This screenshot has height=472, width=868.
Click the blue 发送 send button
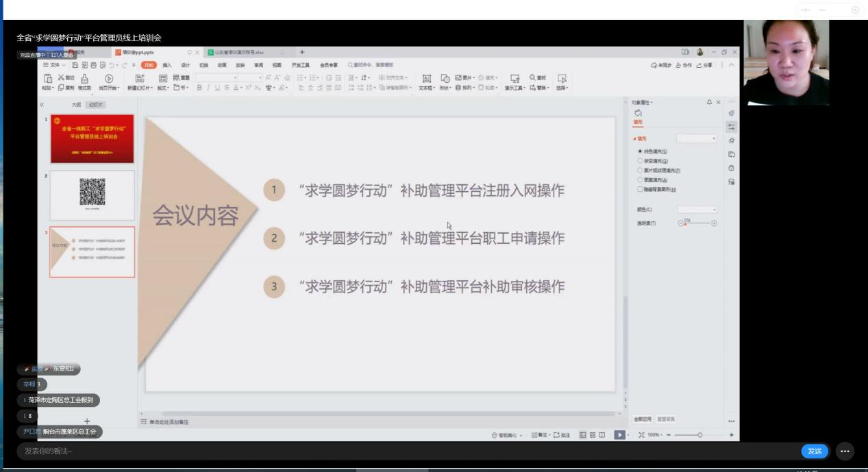coord(814,451)
